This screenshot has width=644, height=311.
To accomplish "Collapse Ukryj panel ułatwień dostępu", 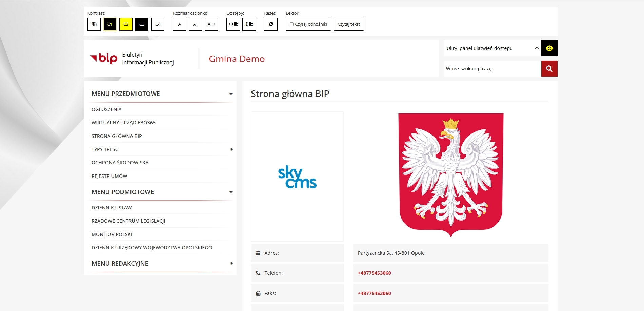I will (492, 48).
